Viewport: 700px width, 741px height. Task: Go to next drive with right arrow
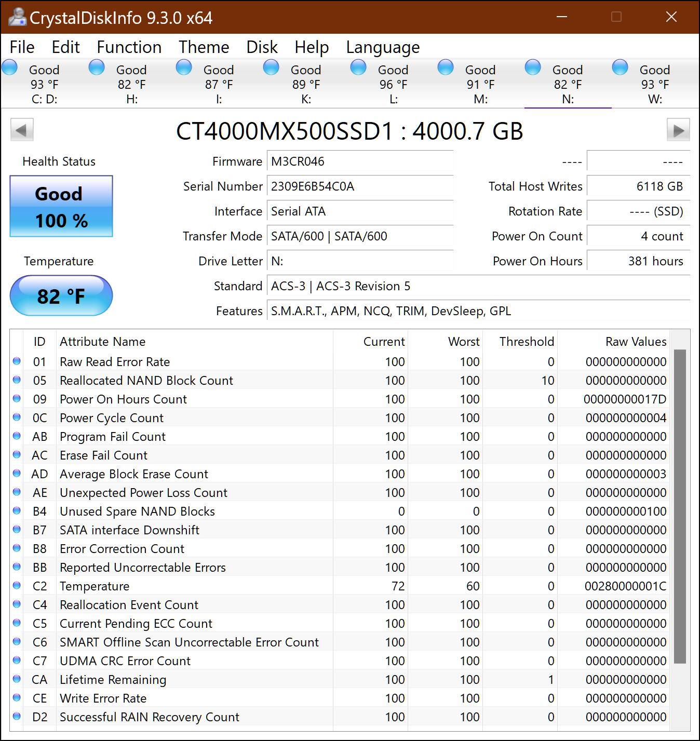(x=679, y=129)
